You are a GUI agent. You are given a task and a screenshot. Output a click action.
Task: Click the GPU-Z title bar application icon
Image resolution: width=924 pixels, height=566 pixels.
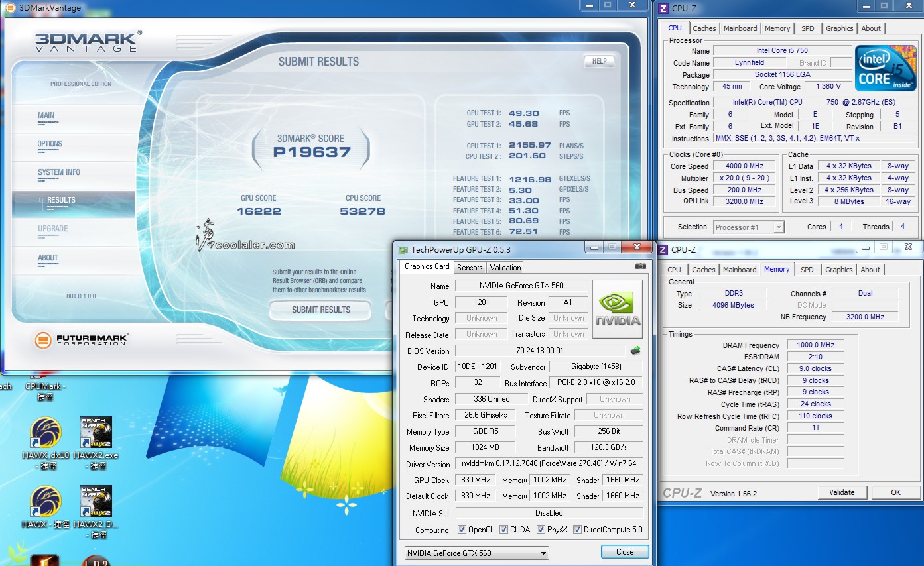click(x=403, y=249)
